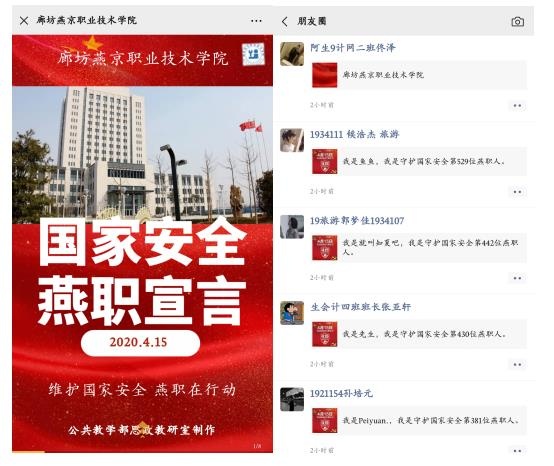Open profile name 生会计四班班长张亚轩

point(360,307)
